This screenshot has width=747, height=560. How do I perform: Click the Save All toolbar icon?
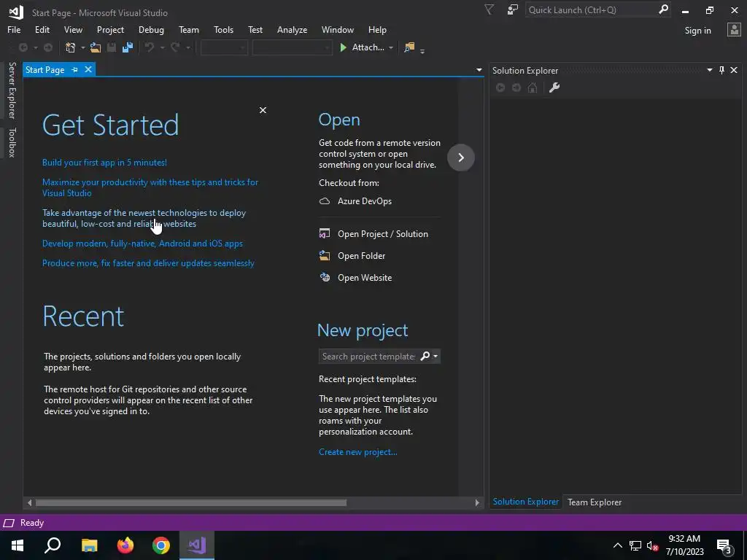[x=128, y=47]
